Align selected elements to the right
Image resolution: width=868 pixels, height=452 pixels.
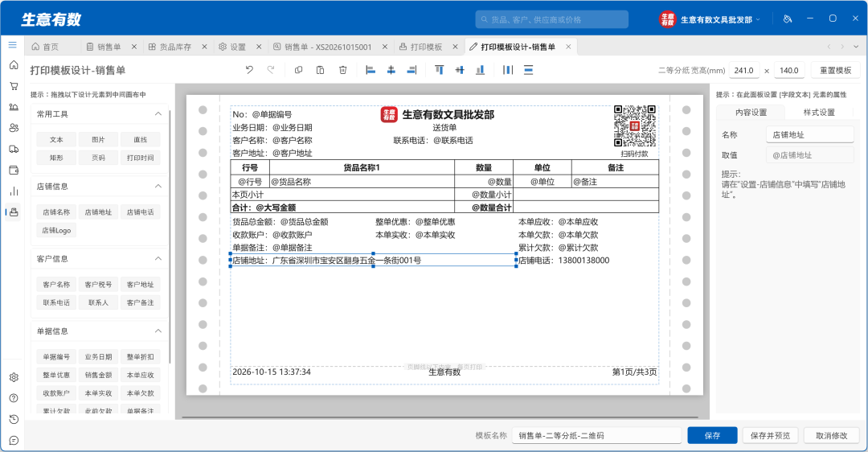pos(411,70)
